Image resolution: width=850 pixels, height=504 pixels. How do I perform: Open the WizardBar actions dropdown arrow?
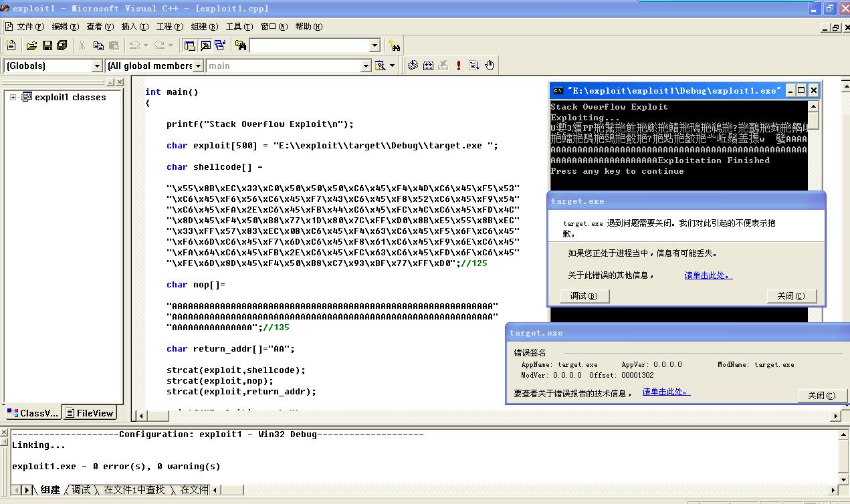pyautogui.click(x=392, y=66)
